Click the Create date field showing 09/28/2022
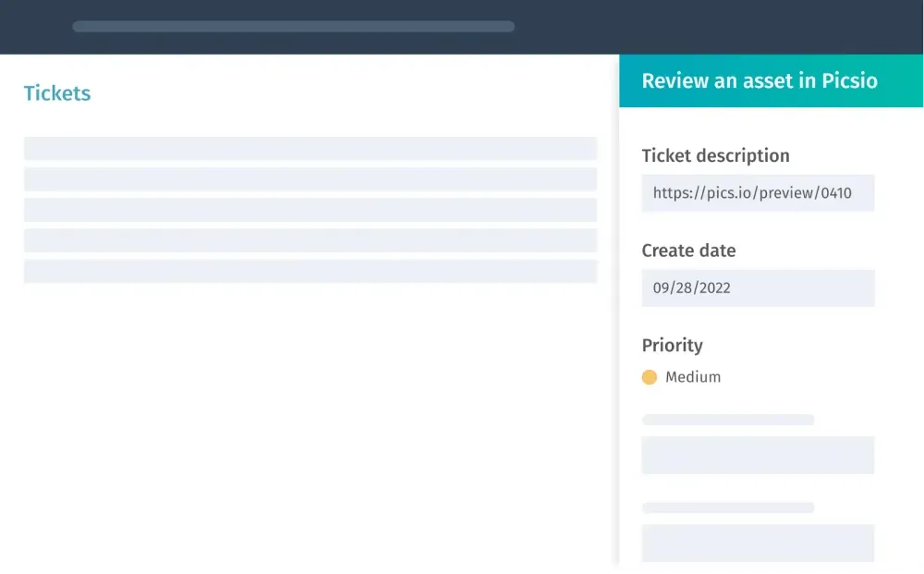The width and height of the screenshot is (924, 574). tap(758, 287)
